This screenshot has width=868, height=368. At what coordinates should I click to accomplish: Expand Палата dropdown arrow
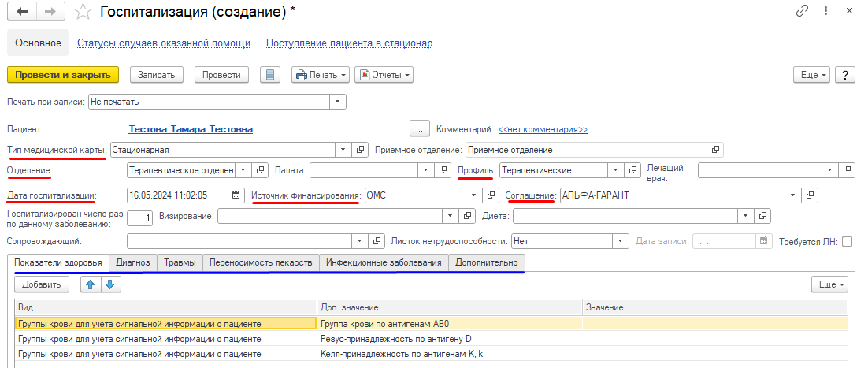[x=425, y=170]
